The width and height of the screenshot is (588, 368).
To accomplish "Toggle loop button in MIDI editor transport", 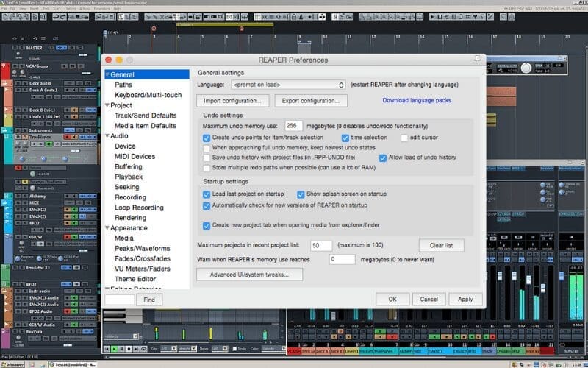I will (x=144, y=349).
